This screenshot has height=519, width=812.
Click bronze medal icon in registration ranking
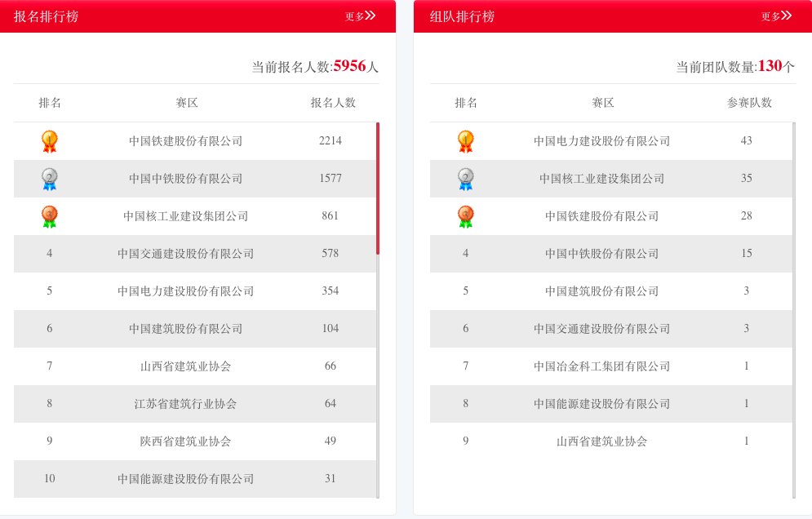(50, 216)
